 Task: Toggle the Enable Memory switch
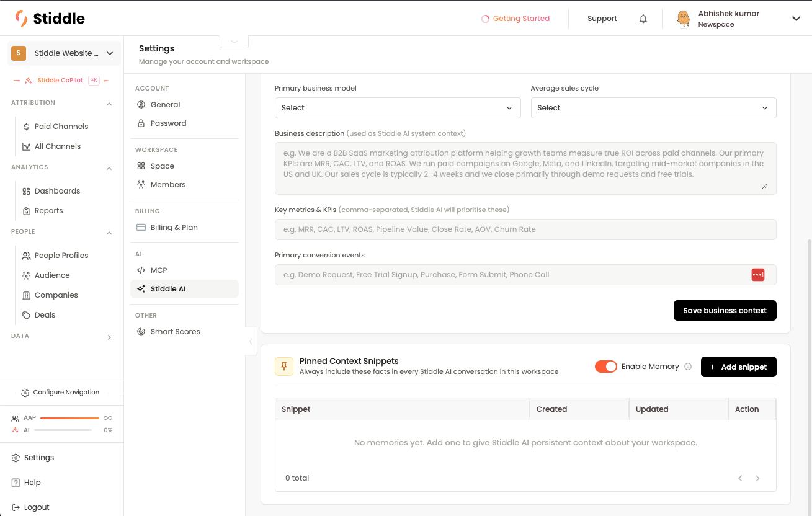pyautogui.click(x=606, y=367)
